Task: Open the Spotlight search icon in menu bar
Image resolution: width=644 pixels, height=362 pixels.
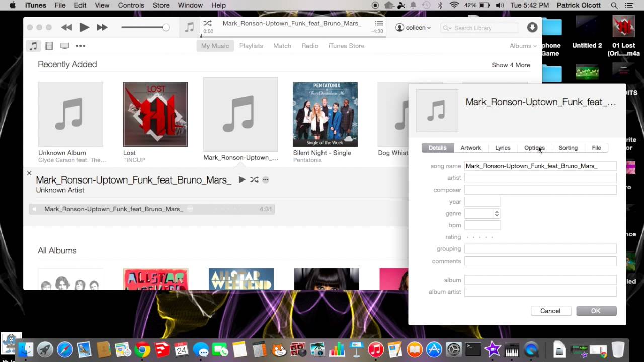Action: [x=614, y=5]
